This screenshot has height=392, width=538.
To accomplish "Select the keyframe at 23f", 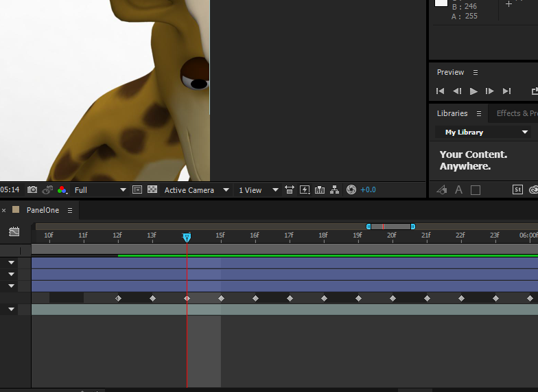I will click(495, 298).
